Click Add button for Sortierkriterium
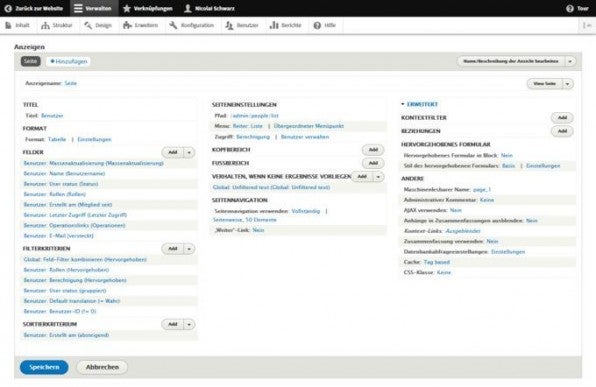The height and width of the screenshot is (387, 596). click(173, 324)
